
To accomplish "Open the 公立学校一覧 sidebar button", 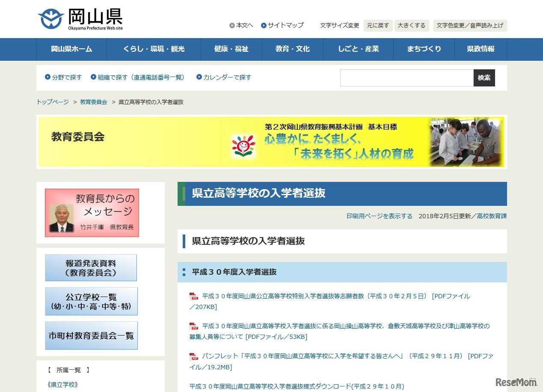I will 91,301.
